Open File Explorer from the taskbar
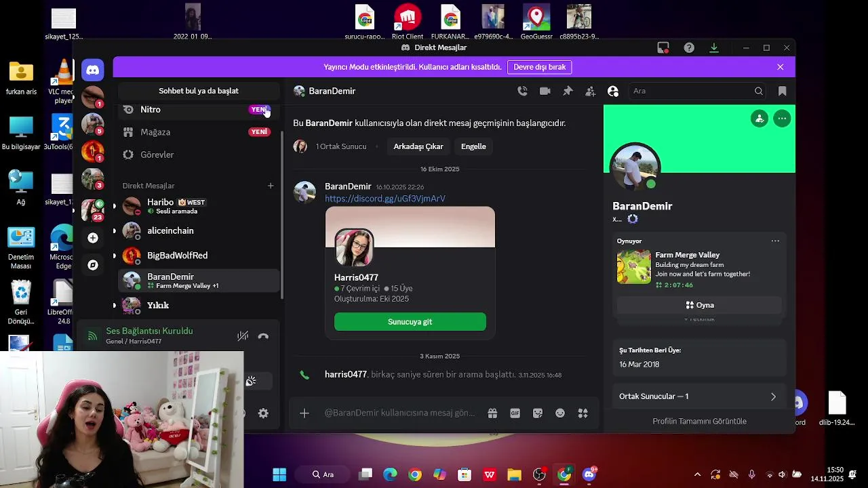 (514, 474)
